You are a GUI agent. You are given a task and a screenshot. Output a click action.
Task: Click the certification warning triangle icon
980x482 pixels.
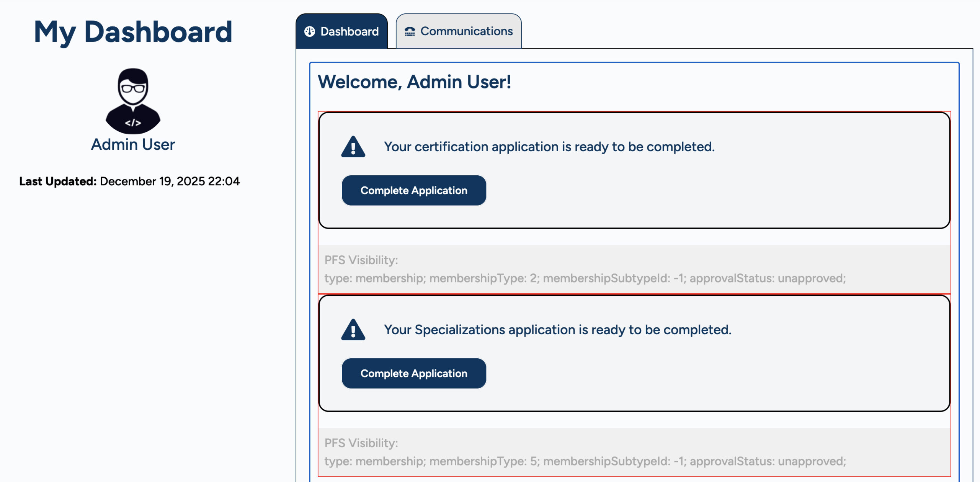(x=353, y=147)
